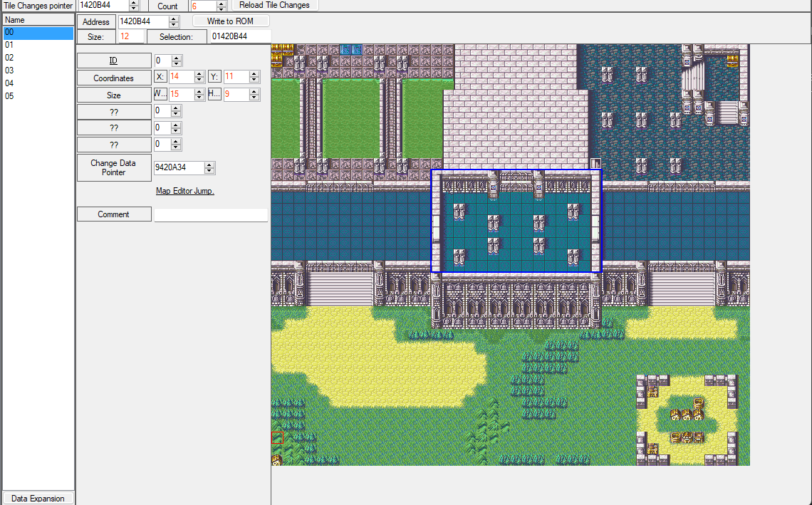The height and width of the screenshot is (505, 812).
Task: Adjust the Count stepper arrows
Action: pyautogui.click(x=221, y=6)
